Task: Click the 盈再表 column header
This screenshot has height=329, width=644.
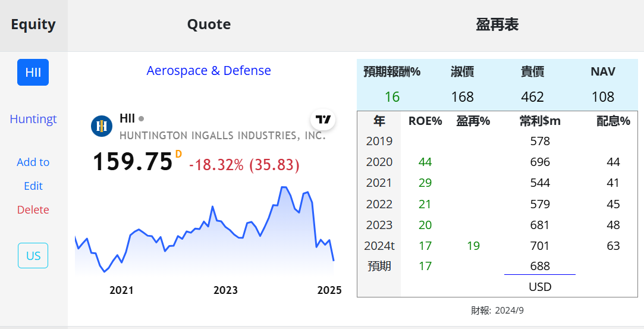Action: [497, 24]
